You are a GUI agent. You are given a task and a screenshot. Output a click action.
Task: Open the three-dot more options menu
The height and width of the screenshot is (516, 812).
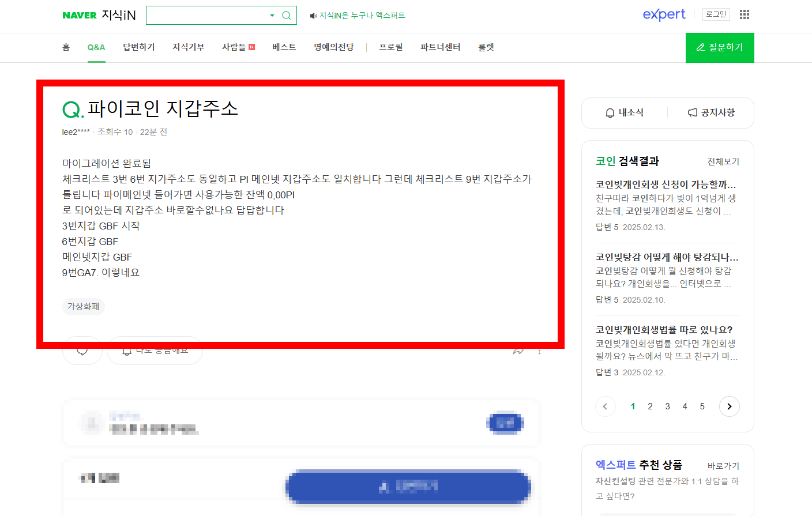coord(539,351)
